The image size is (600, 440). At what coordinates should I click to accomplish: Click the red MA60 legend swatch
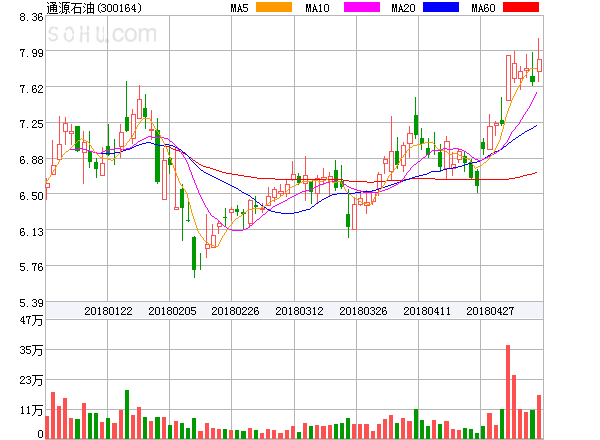[x=521, y=7]
